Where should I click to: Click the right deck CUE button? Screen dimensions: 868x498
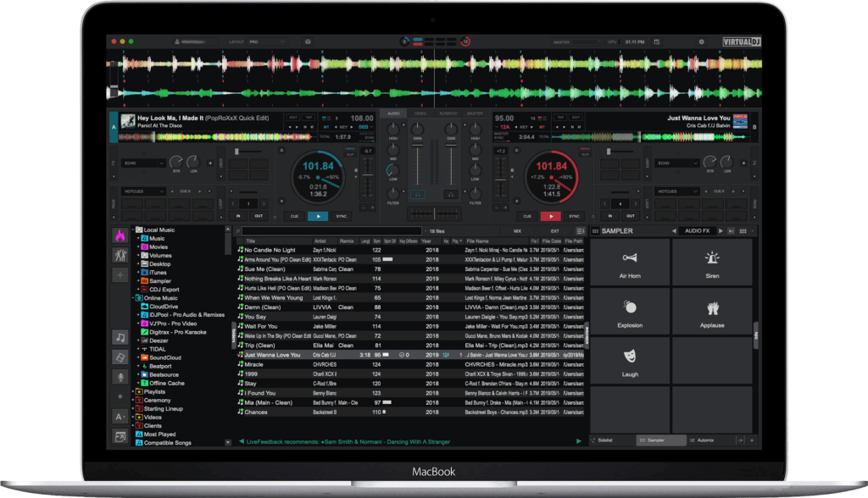[x=527, y=216]
